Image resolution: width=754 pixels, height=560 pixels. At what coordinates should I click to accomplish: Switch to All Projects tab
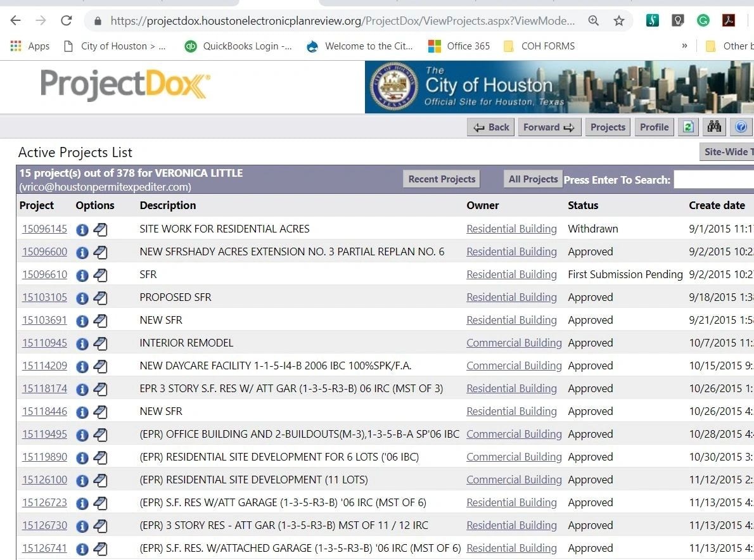(x=533, y=179)
